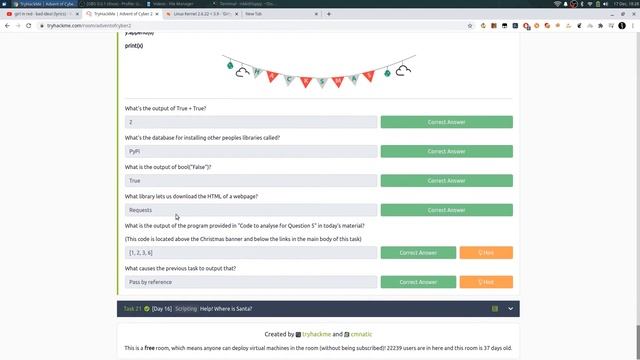Click the address bar URL tryhackme.com

pyautogui.click(x=89, y=26)
